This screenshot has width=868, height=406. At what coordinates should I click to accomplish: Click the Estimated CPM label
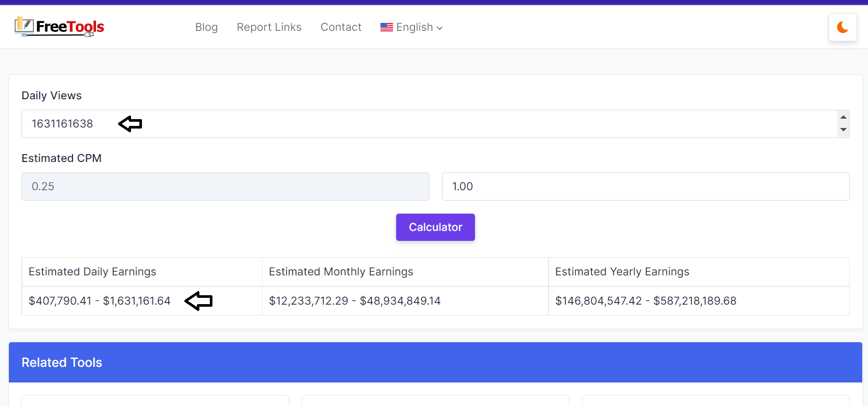pyautogui.click(x=62, y=158)
